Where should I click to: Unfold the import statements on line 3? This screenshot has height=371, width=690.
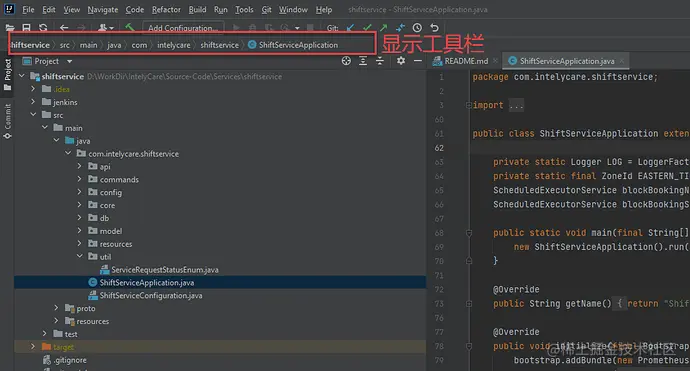pyautogui.click(x=469, y=105)
